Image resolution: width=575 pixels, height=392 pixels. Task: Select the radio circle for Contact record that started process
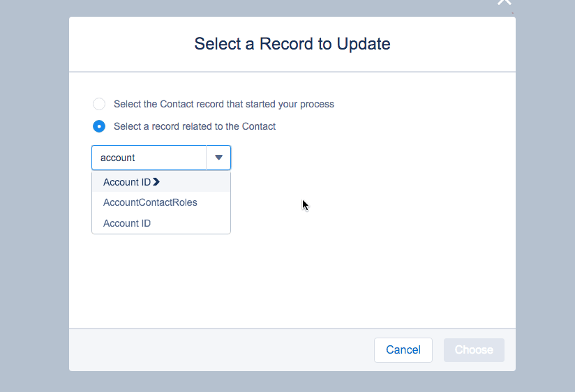tap(99, 104)
